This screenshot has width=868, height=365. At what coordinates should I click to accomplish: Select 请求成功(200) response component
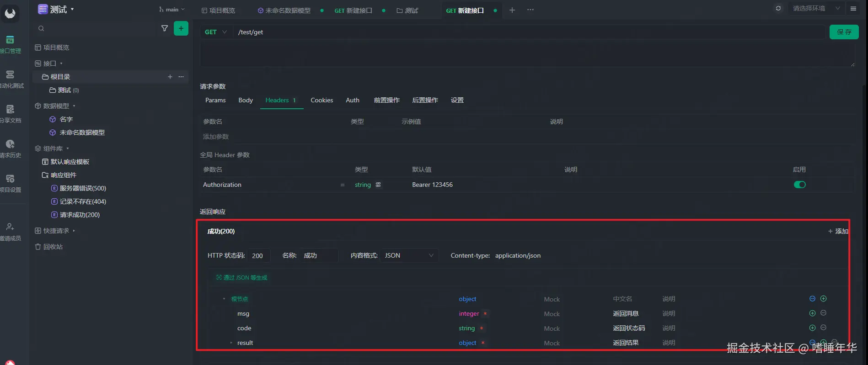pos(75,215)
